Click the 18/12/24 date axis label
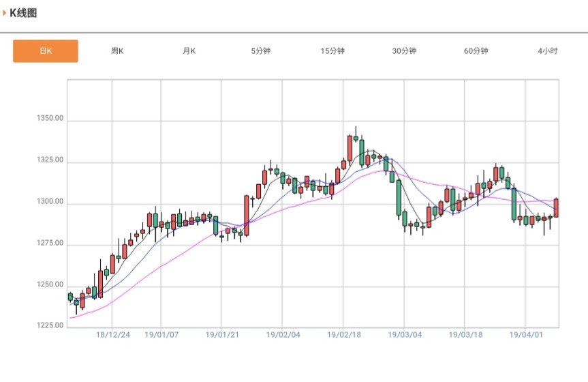588x382 pixels. click(113, 335)
